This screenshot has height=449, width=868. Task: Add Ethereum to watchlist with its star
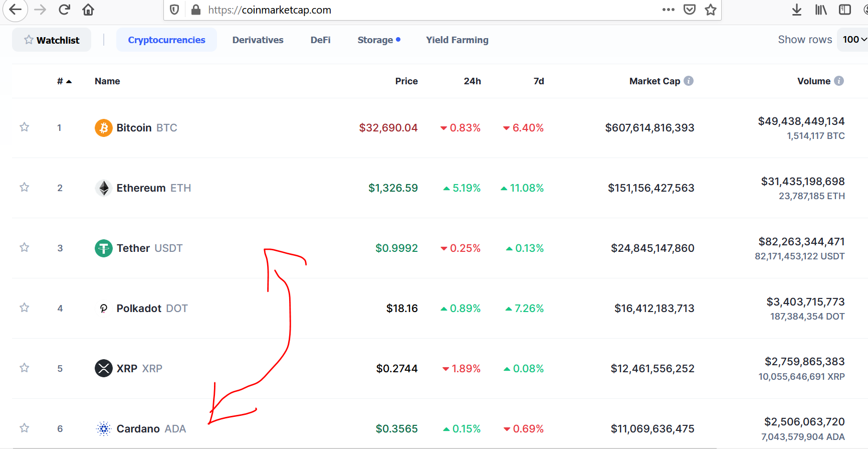24,187
